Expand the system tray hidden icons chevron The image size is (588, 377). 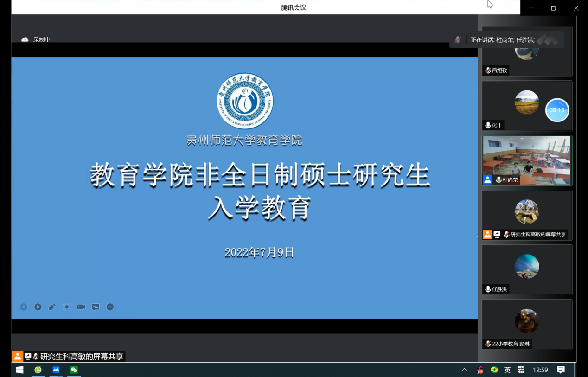click(464, 370)
